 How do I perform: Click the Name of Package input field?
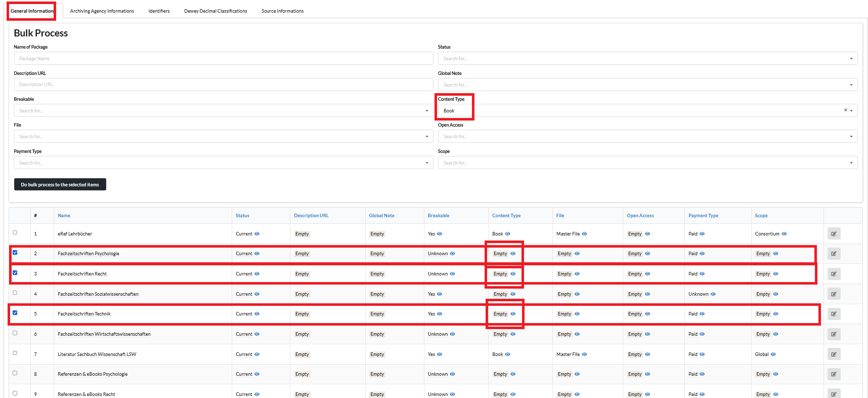[223, 59]
